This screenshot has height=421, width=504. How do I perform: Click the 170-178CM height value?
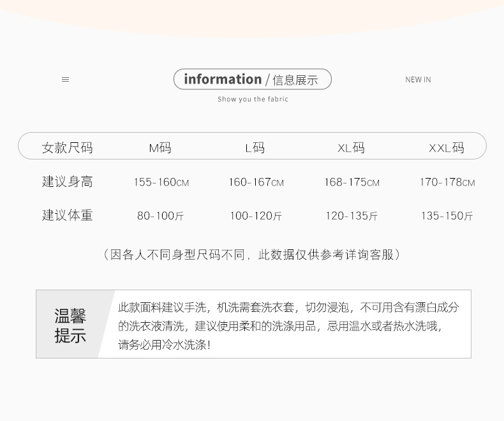click(x=447, y=182)
